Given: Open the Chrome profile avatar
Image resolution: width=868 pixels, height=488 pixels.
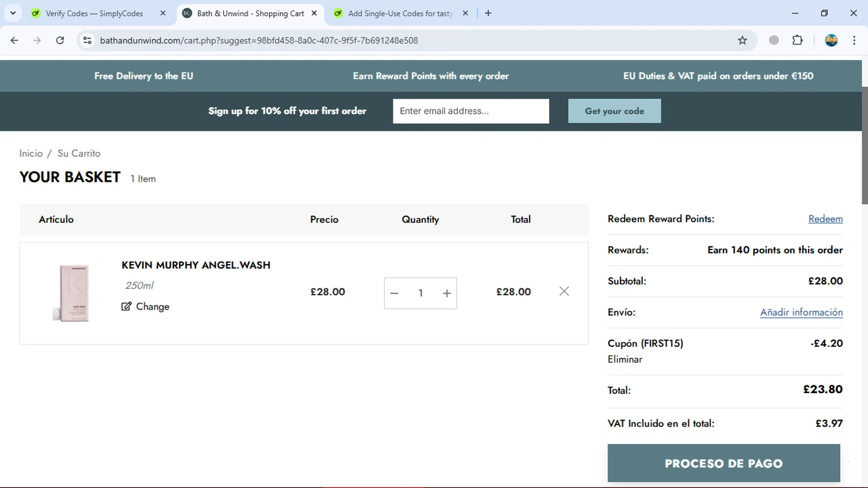Looking at the screenshot, I should tap(832, 40).
